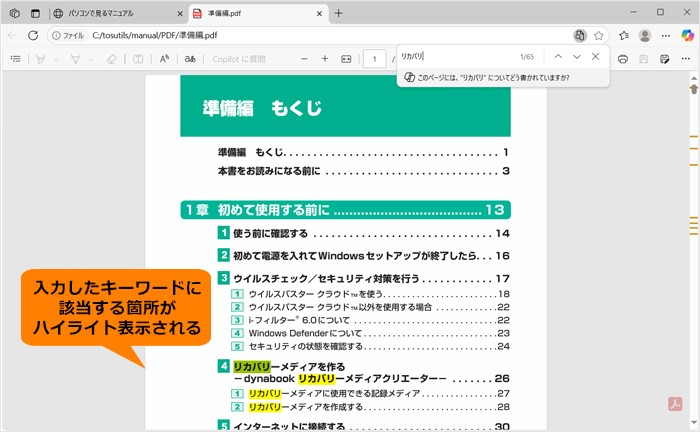Viewport: 700px width, 432px height.
Task: Click the Copilot に質問 field
Action: point(239,59)
